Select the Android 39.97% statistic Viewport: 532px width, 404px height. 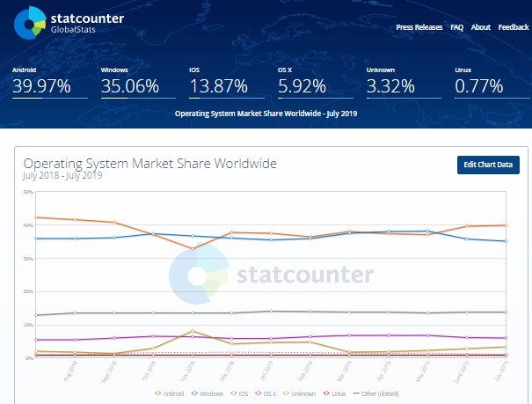pos(50,83)
